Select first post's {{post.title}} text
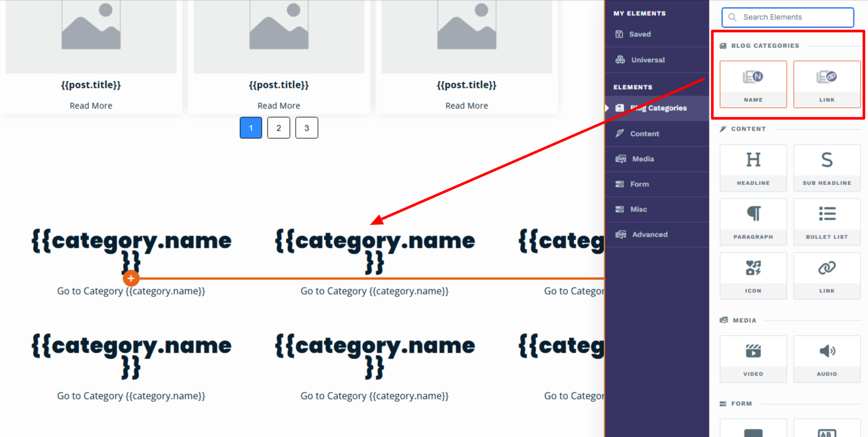 [x=91, y=85]
